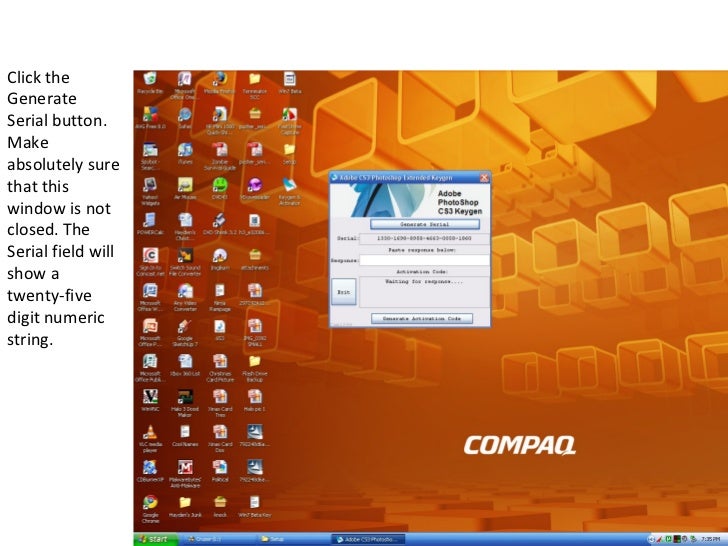This screenshot has height=546, width=728.
Task: Open the Keygen & Activator icon
Action: pos(289,191)
